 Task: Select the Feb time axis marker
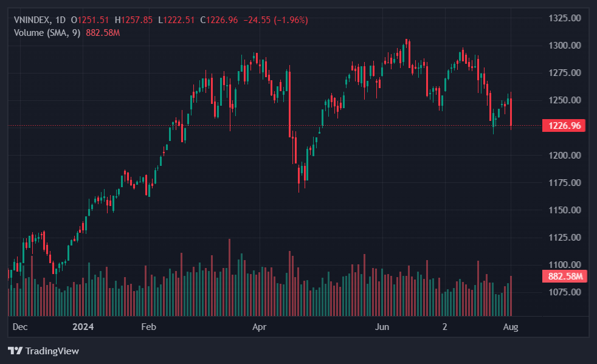pyautogui.click(x=149, y=327)
